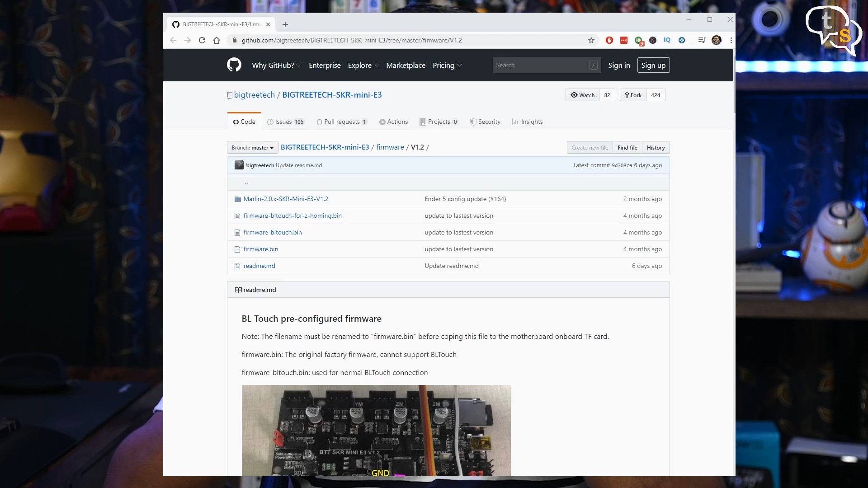Click the blue circular extension icon
The image size is (868, 488).
682,40
